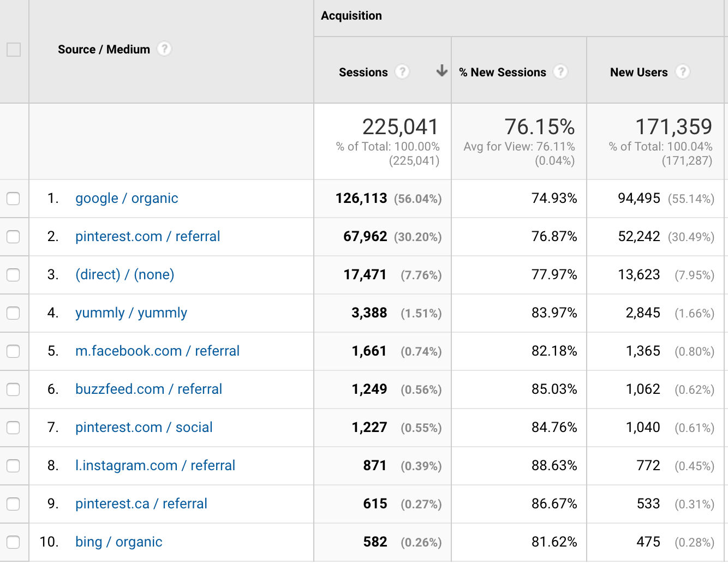Image resolution: width=728 pixels, height=564 pixels.
Task: Check the pinterest.ca / referral row checkbox
Action: coord(13,504)
